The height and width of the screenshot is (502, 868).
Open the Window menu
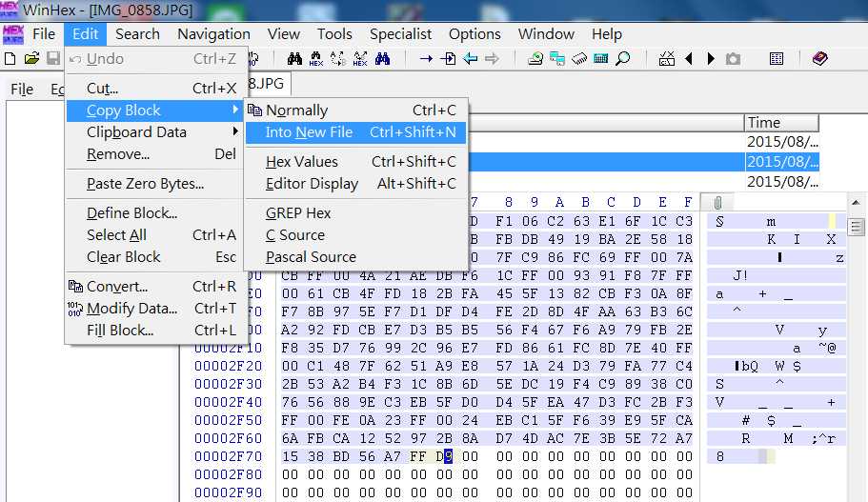546,34
